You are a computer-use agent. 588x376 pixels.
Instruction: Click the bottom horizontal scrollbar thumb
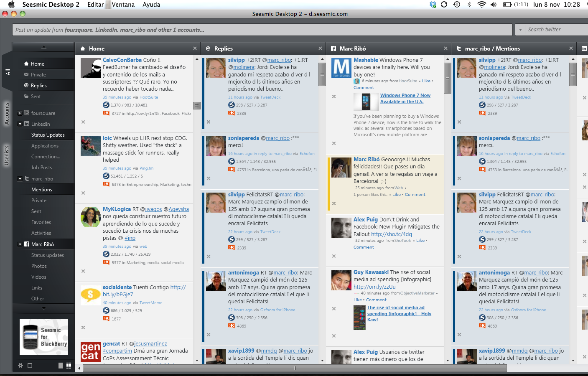[x=295, y=368]
